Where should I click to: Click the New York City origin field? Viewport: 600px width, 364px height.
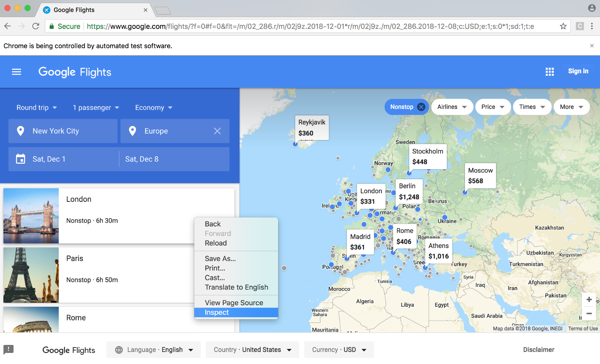click(63, 131)
